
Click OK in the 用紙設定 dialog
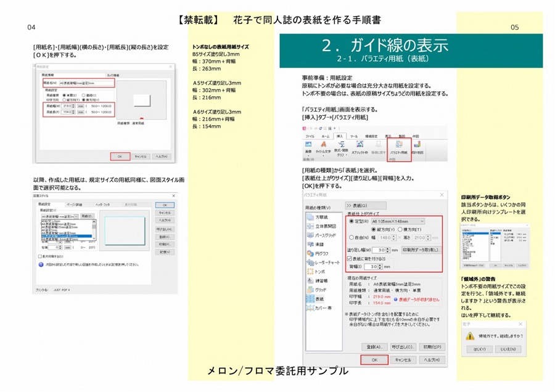point(120,157)
